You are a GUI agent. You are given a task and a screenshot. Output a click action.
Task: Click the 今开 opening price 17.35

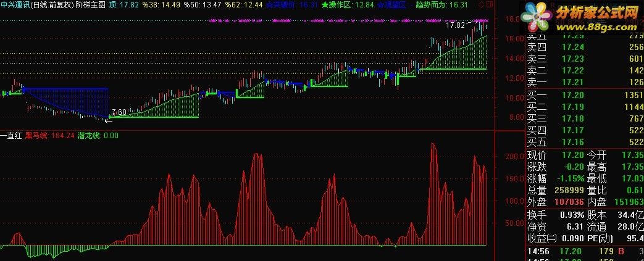[633, 155]
